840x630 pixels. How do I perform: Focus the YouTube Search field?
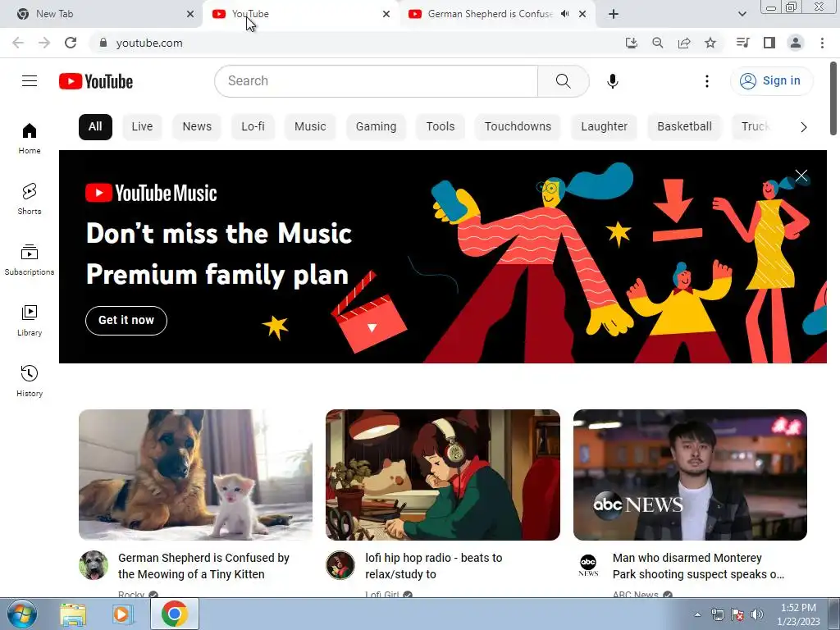pyautogui.click(x=376, y=81)
